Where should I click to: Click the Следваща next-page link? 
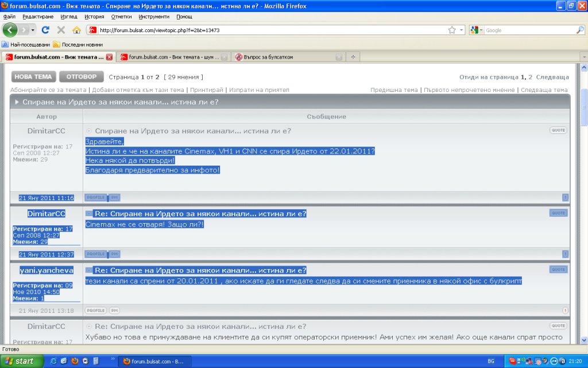552,77
